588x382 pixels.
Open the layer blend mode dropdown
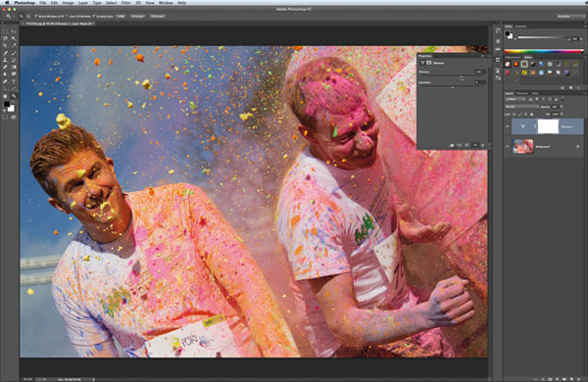point(521,107)
